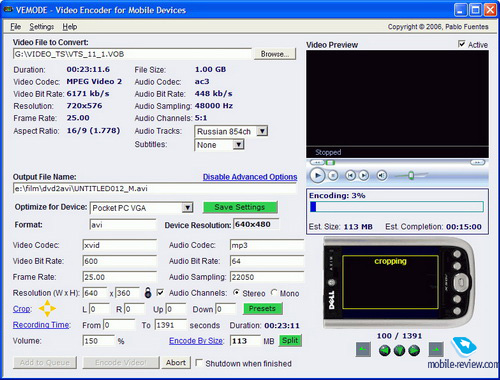Mute the video preview audio
Screen dimensions: 500x380
382,175
